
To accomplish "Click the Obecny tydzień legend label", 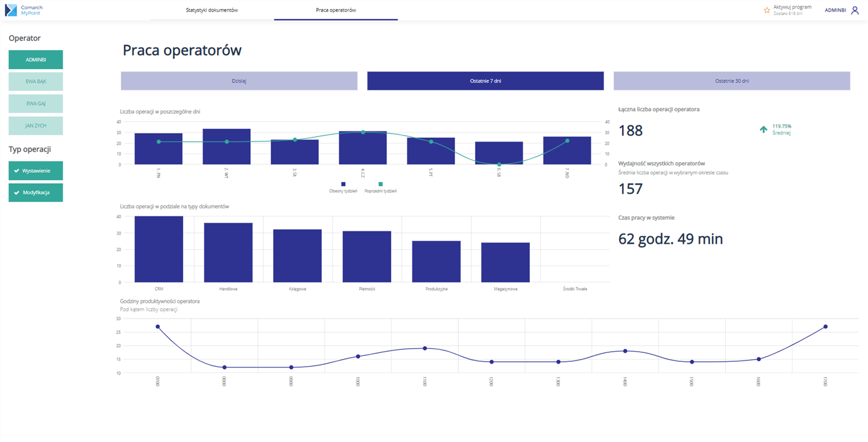I will click(x=343, y=191).
